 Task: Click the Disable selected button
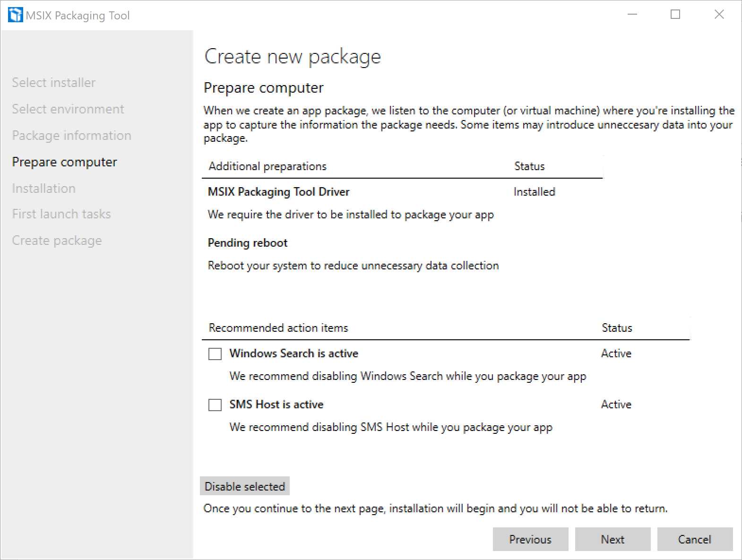245,486
